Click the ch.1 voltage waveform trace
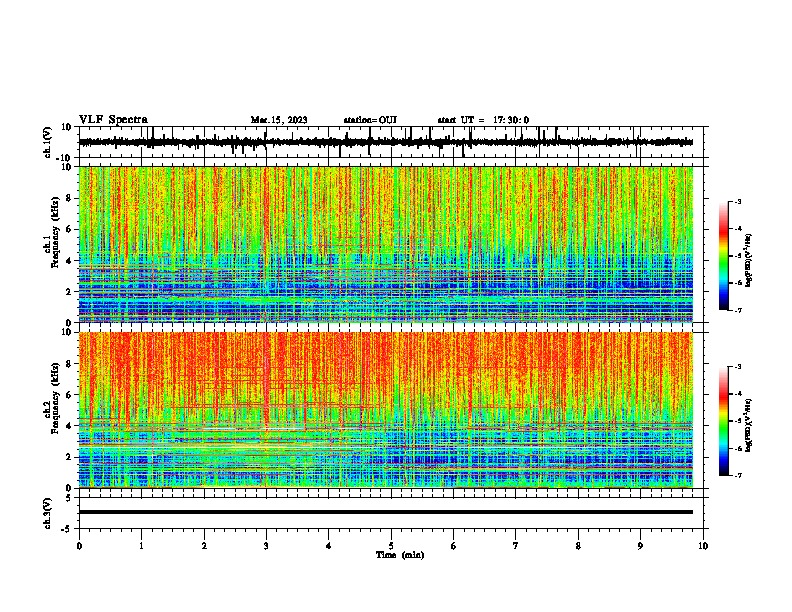 (x=386, y=142)
